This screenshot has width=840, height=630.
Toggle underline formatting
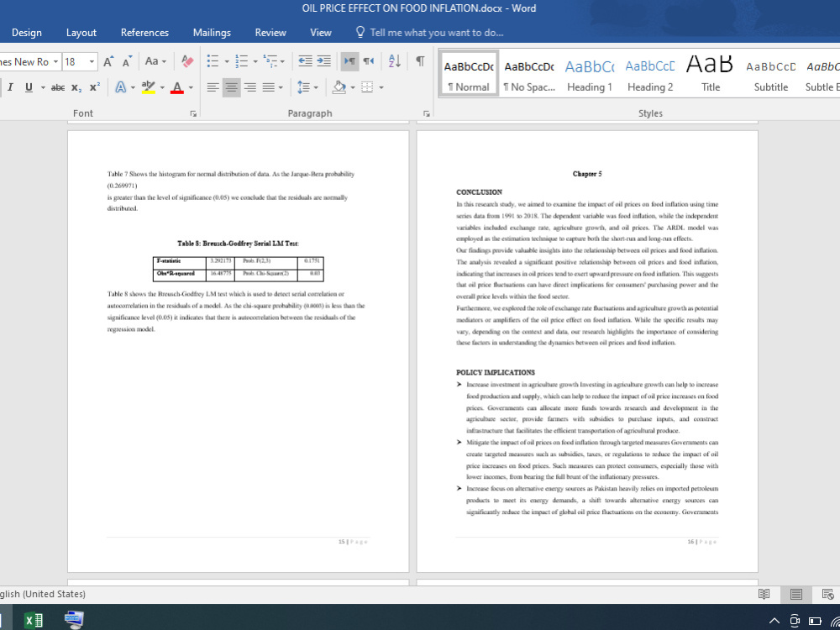coord(29,87)
